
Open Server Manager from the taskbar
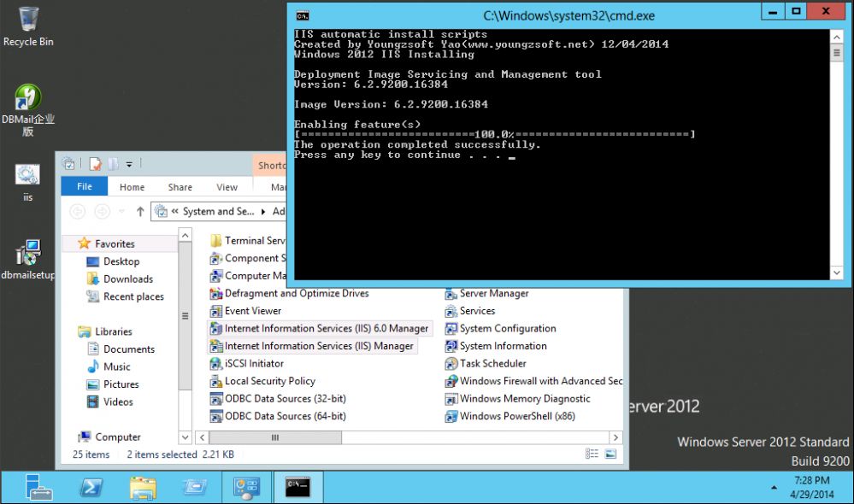pos(38,487)
